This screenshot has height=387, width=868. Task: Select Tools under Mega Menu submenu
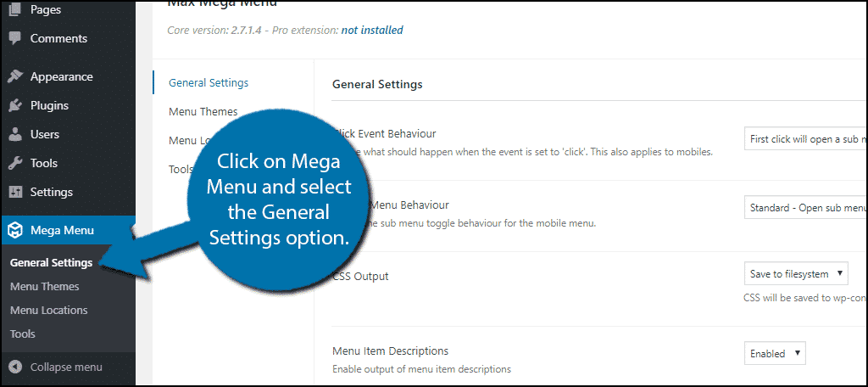(x=23, y=334)
